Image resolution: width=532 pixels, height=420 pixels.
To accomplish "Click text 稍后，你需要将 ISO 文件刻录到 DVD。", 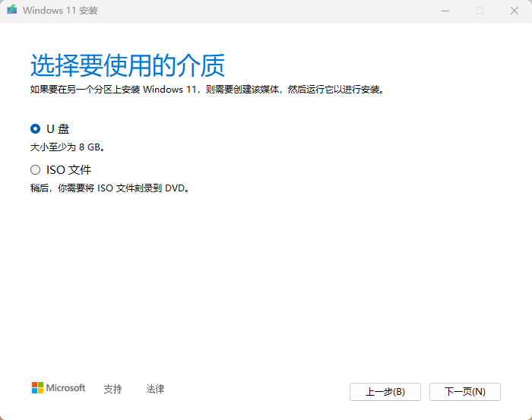I will [x=109, y=188].
